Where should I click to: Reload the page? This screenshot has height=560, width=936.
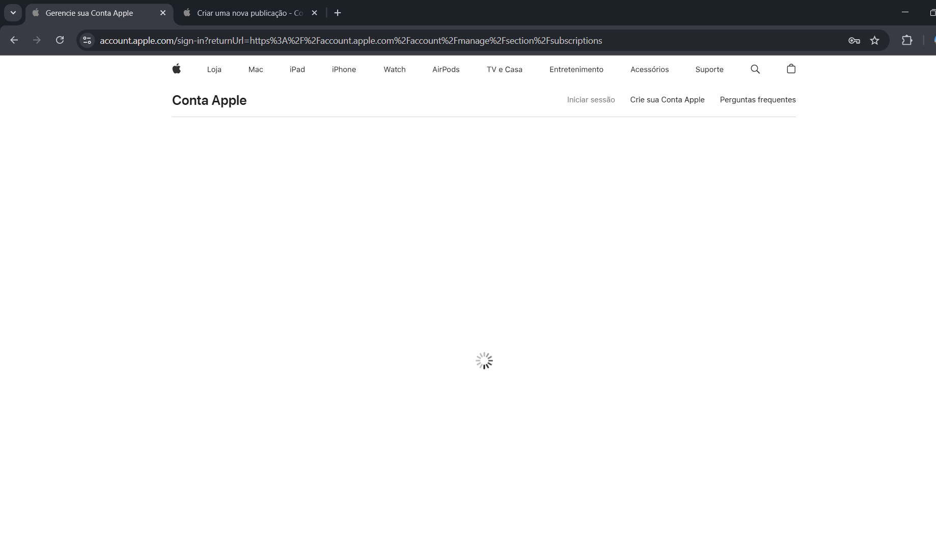[x=60, y=40]
